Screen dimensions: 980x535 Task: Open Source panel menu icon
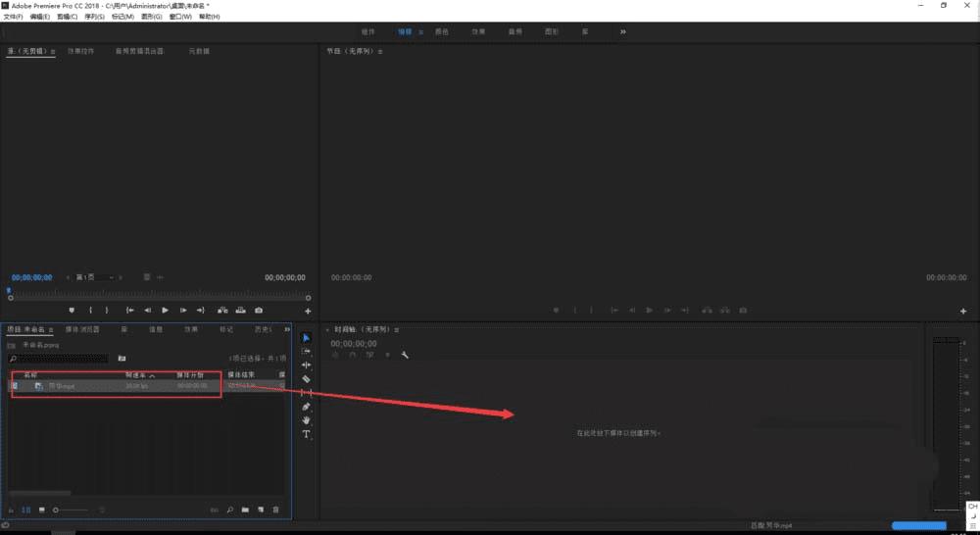(53, 51)
